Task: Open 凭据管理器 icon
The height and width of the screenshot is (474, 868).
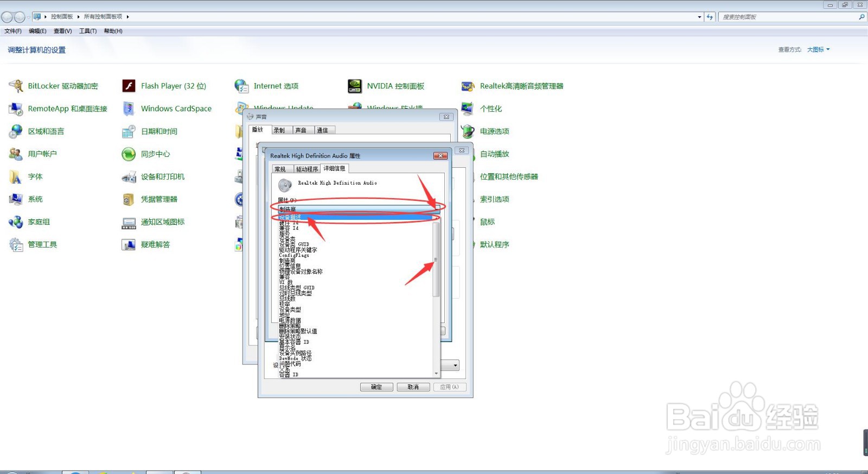Action: point(129,199)
